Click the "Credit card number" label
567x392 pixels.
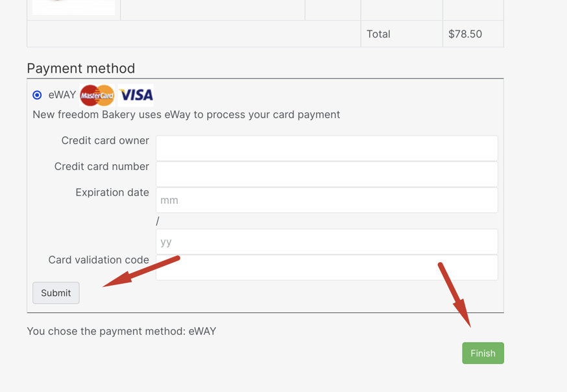pyautogui.click(x=102, y=166)
